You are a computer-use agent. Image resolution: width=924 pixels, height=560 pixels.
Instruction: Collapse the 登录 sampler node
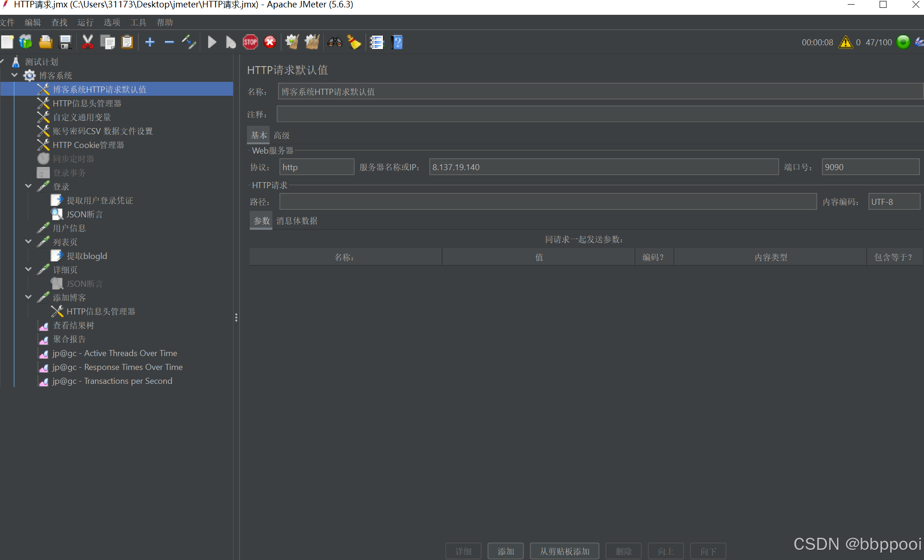click(29, 186)
